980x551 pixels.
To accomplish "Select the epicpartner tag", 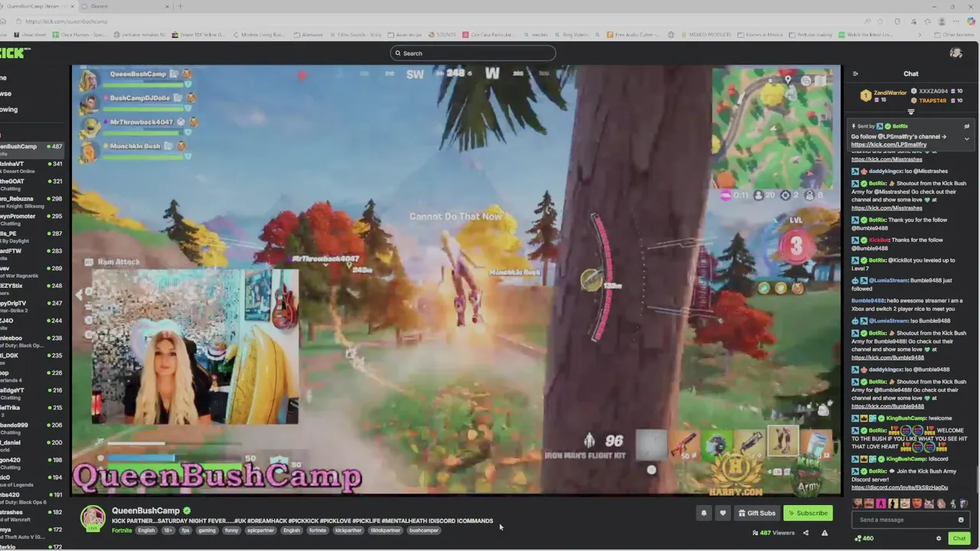I will (x=261, y=530).
